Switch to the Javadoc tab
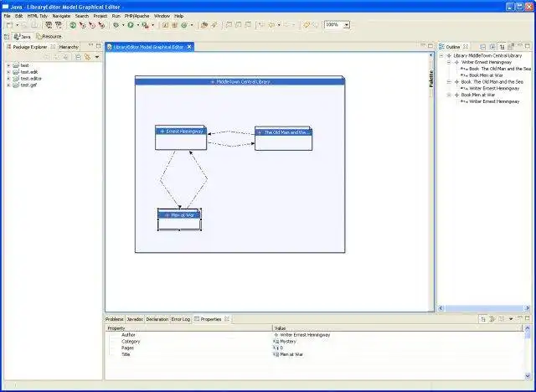 point(135,319)
